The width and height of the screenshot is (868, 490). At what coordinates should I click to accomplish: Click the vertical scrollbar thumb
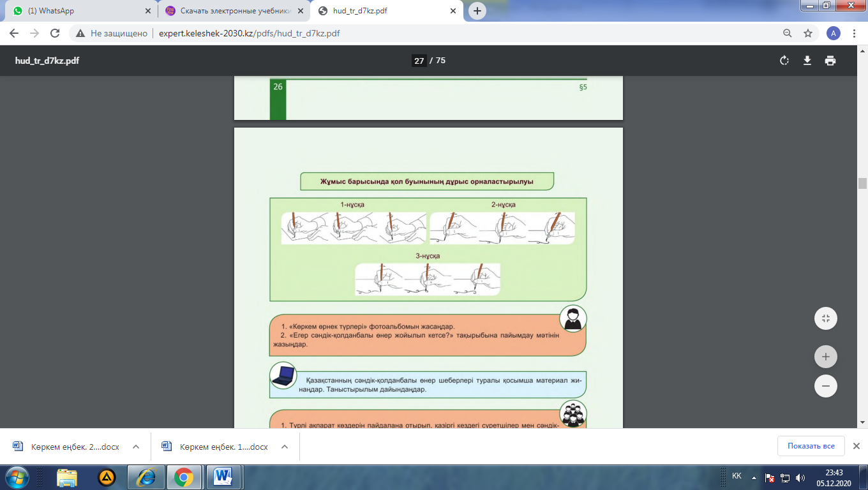pos(862,184)
